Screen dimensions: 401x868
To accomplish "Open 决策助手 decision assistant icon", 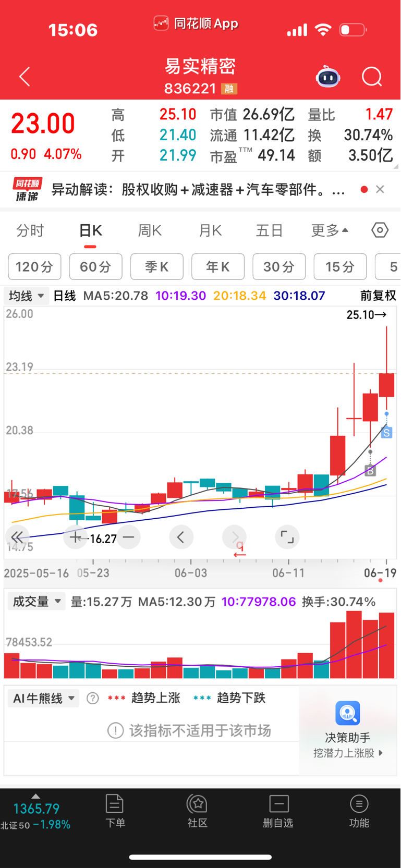I will [x=347, y=714].
